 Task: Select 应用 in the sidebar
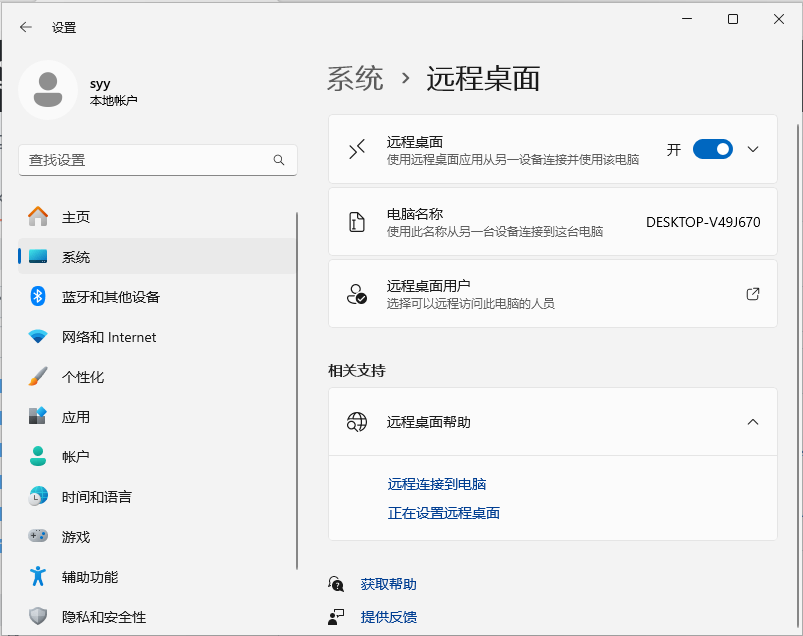pos(76,417)
